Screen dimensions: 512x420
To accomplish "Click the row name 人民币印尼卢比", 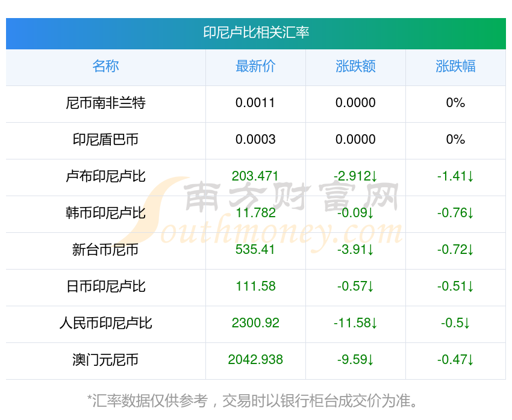I will (x=105, y=323).
